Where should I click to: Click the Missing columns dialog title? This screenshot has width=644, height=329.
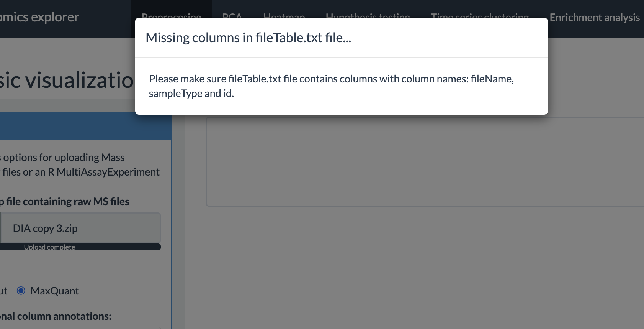[x=248, y=38]
